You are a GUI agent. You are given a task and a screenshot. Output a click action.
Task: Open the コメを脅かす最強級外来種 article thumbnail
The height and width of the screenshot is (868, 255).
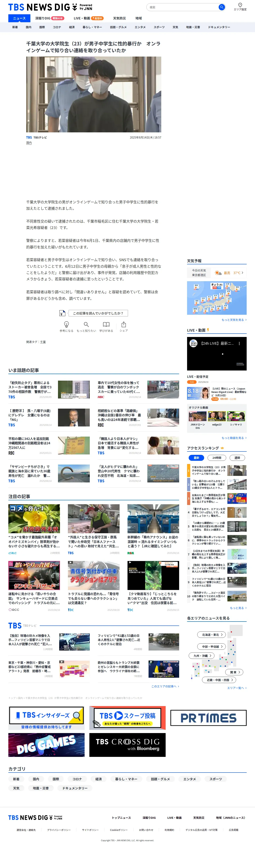[34, 519]
